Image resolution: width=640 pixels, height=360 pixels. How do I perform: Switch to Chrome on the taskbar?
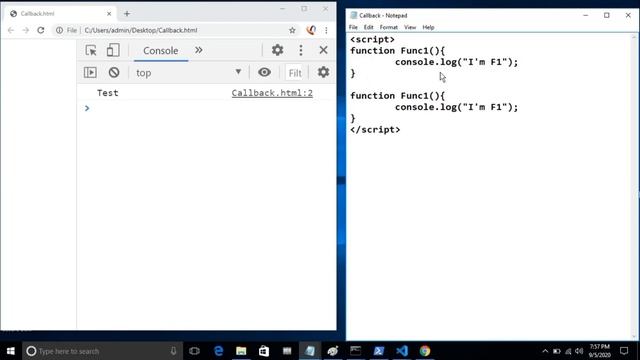pyautogui.click(x=425, y=351)
